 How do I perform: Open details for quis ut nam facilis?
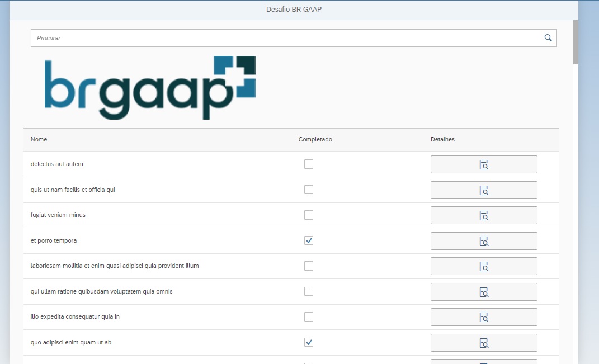pos(484,190)
